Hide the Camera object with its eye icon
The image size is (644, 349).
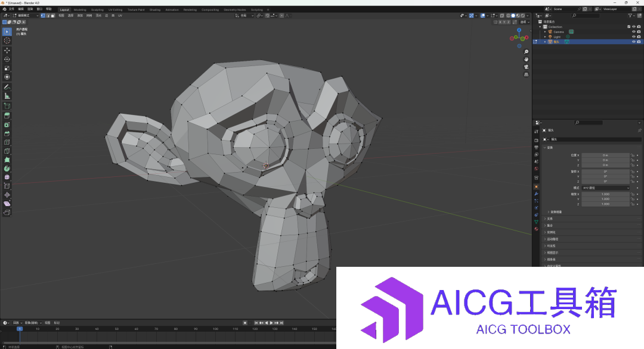pyautogui.click(x=634, y=32)
